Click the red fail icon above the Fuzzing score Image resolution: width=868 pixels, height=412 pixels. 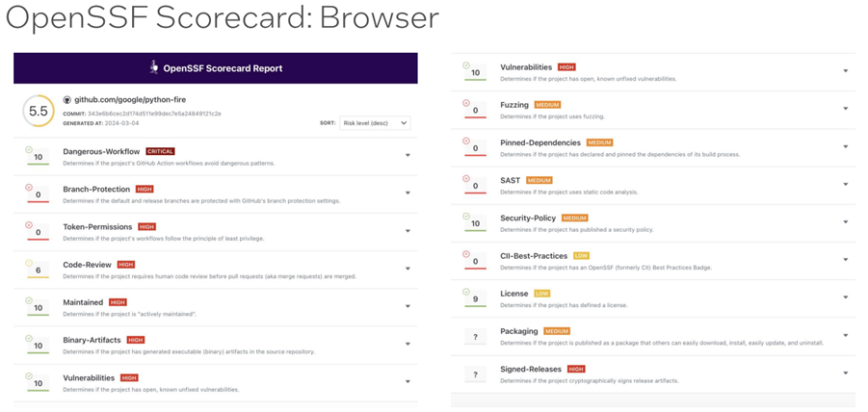pos(466,102)
